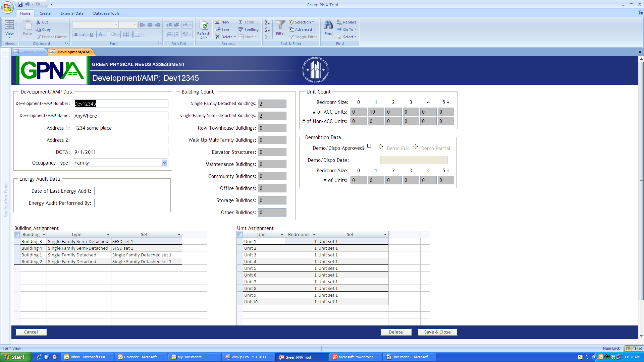Open the Occupancy Type dropdown
The height and width of the screenshot is (362, 644).
click(164, 163)
